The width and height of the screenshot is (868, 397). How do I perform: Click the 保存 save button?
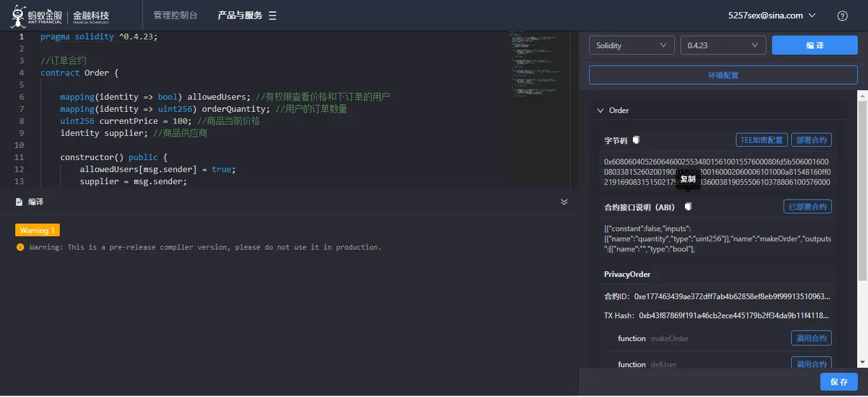[839, 382]
